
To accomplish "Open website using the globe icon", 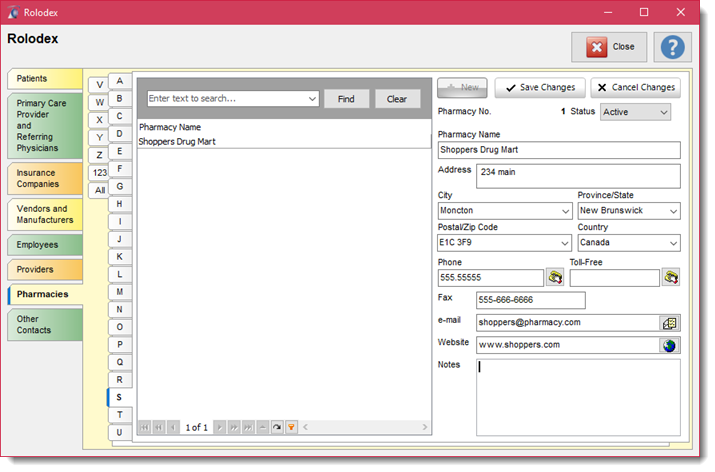I will (670, 345).
